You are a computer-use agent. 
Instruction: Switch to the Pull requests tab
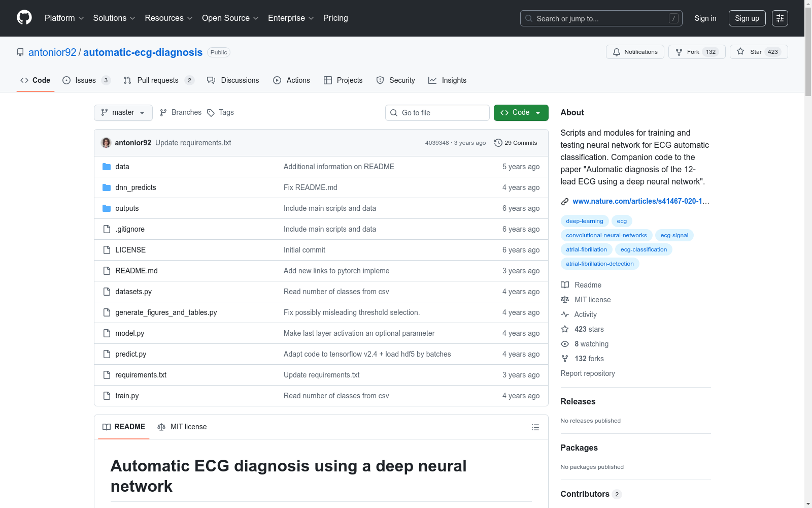point(159,80)
